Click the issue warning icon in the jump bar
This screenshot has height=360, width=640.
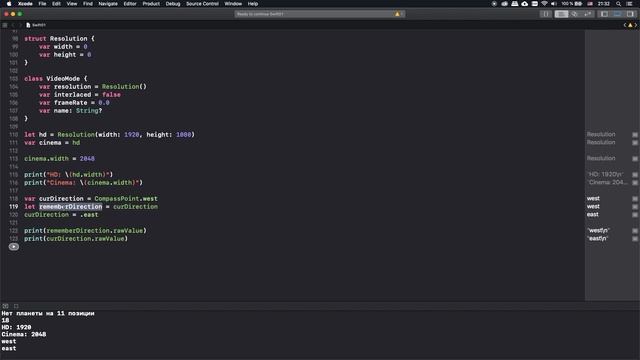(630, 25)
